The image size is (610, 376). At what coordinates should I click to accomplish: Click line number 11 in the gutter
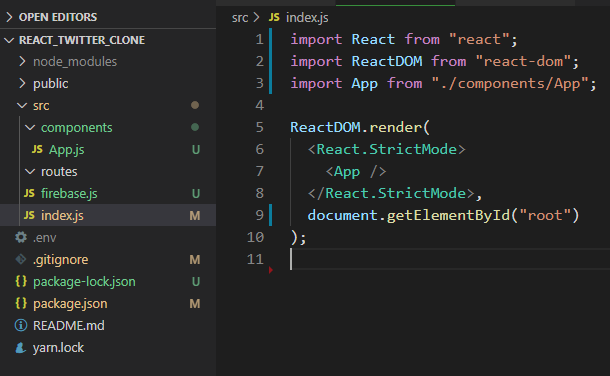255,259
